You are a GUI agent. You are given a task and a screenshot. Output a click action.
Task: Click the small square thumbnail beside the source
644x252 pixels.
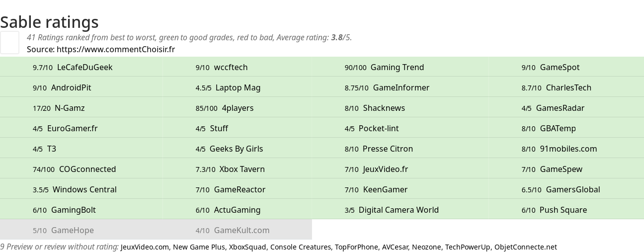tap(9, 42)
